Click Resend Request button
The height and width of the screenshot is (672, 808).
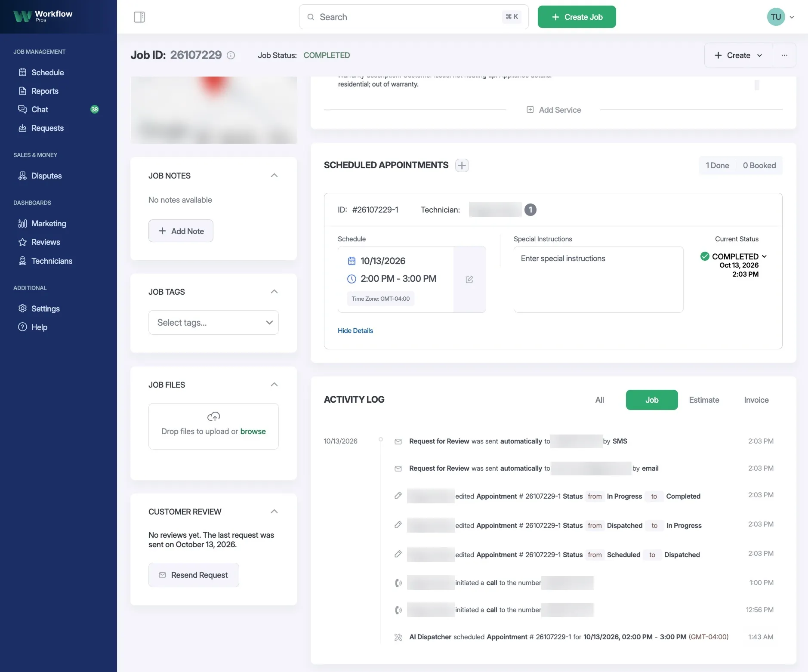pos(194,575)
